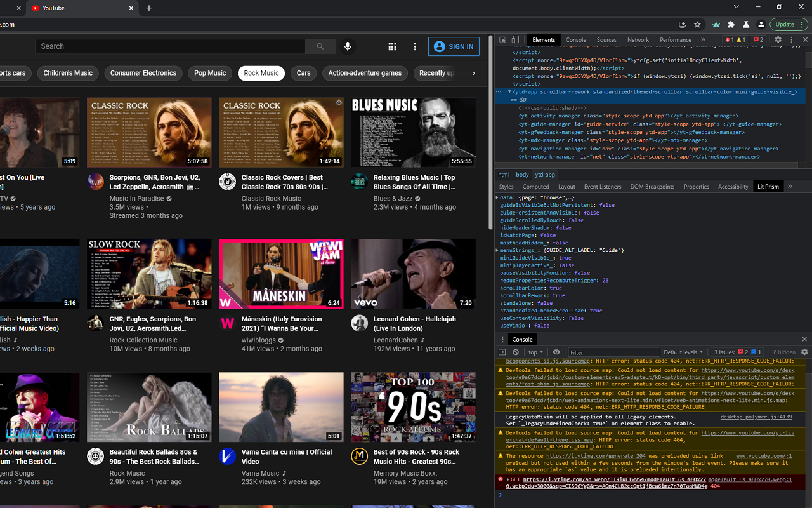Focus the console Filter input
This screenshot has width=812, height=508.
[x=613, y=352]
